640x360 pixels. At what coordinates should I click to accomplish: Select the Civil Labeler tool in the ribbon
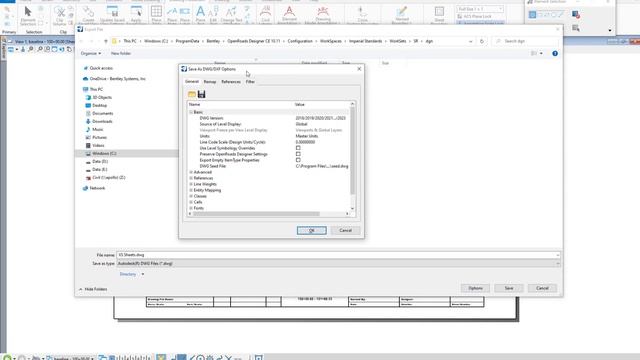[x=265, y=14]
